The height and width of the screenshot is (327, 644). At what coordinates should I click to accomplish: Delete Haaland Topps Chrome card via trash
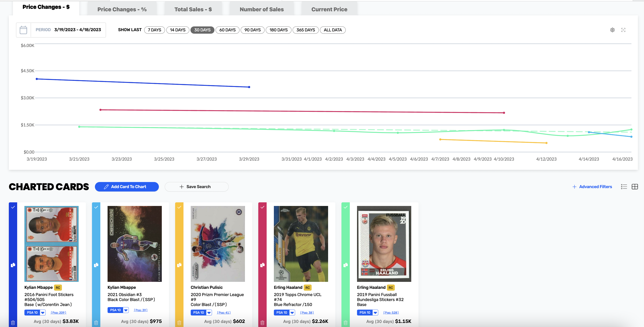[x=262, y=322]
